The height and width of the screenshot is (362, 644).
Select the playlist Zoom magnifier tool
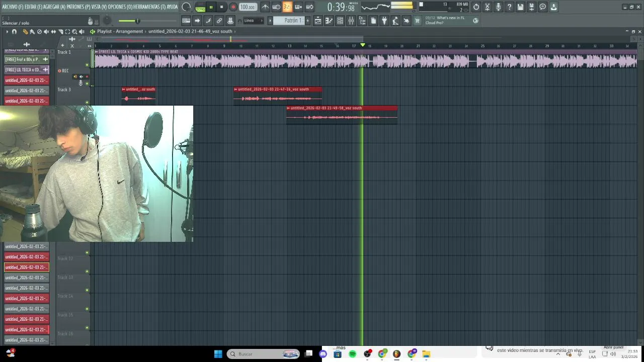pos(74,32)
